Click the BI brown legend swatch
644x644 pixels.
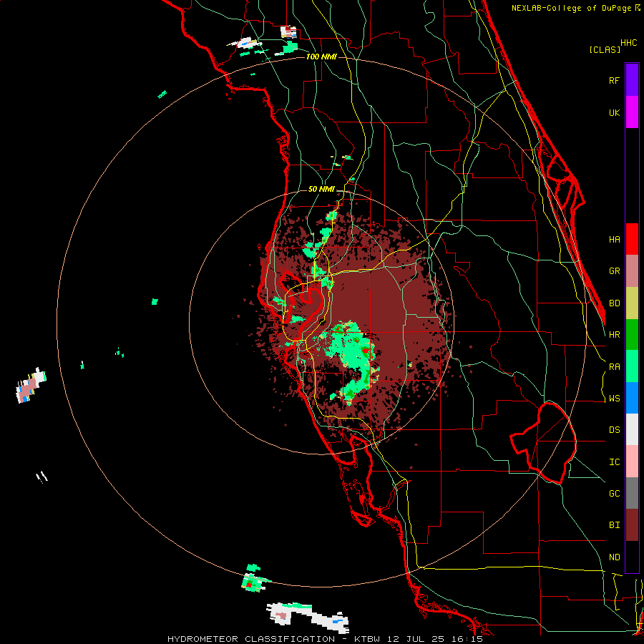point(632,525)
